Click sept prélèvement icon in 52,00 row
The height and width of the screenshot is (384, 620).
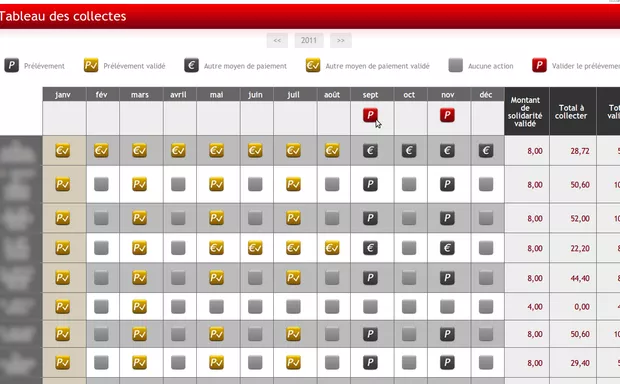coord(370,218)
